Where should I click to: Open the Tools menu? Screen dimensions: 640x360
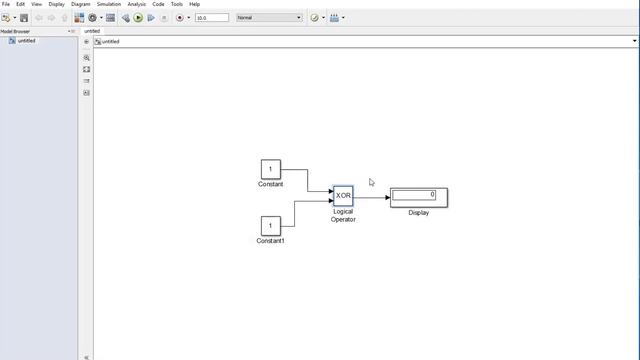coord(177,4)
